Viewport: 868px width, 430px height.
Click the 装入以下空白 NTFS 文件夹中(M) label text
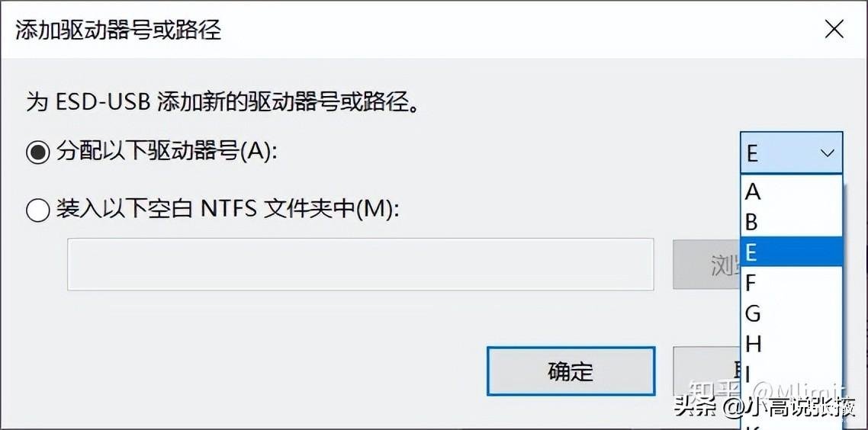[x=227, y=209]
